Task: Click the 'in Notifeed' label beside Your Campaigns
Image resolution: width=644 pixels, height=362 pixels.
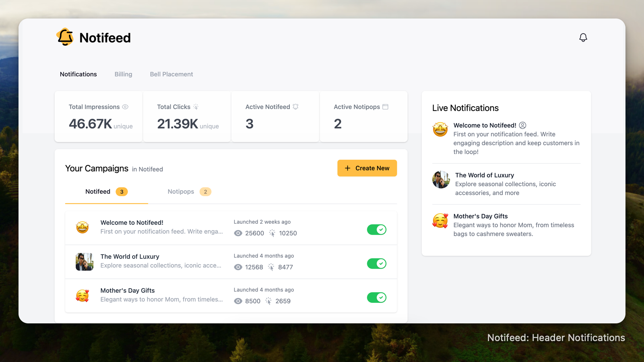Action: pos(147,169)
